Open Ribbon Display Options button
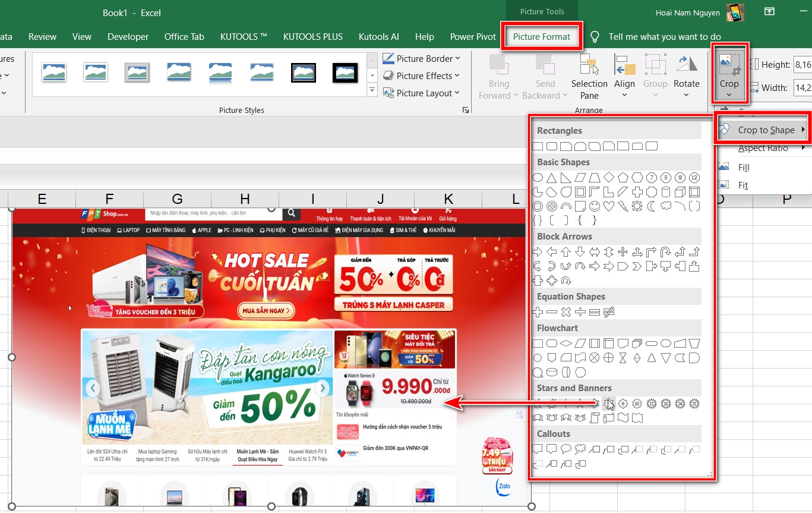The height and width of the screenshot is (513, 812). (x=769, y=11)
